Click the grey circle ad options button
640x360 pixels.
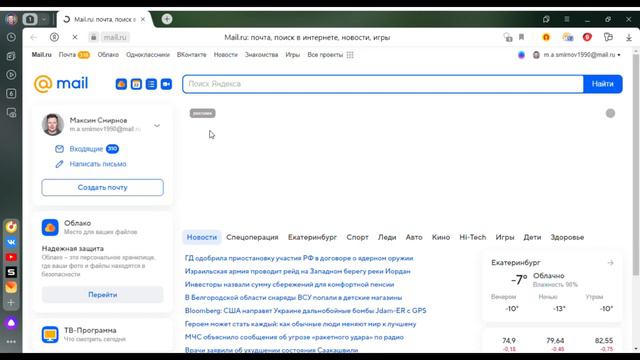pyautogui.click(x=610, y=113)
